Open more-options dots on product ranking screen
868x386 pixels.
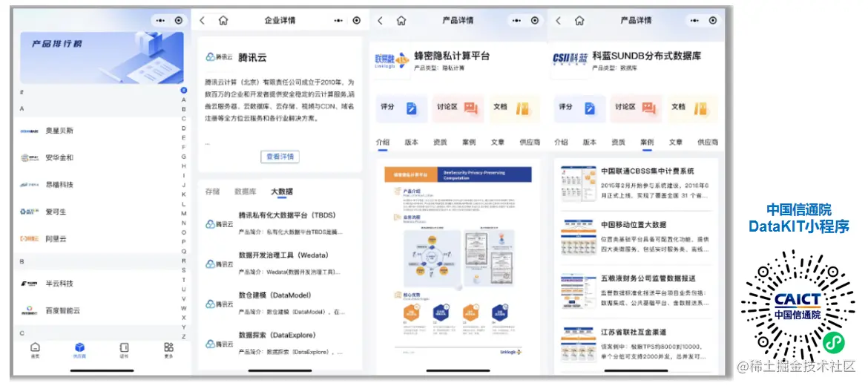(160, 21)
